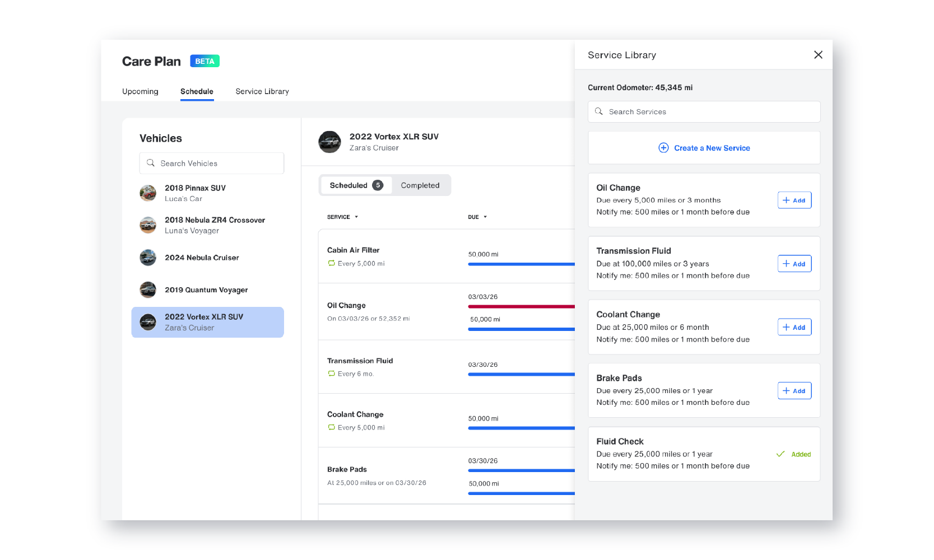Click the search icon in Search Services
Screen dimensions: 934x560
coord(598,111)
